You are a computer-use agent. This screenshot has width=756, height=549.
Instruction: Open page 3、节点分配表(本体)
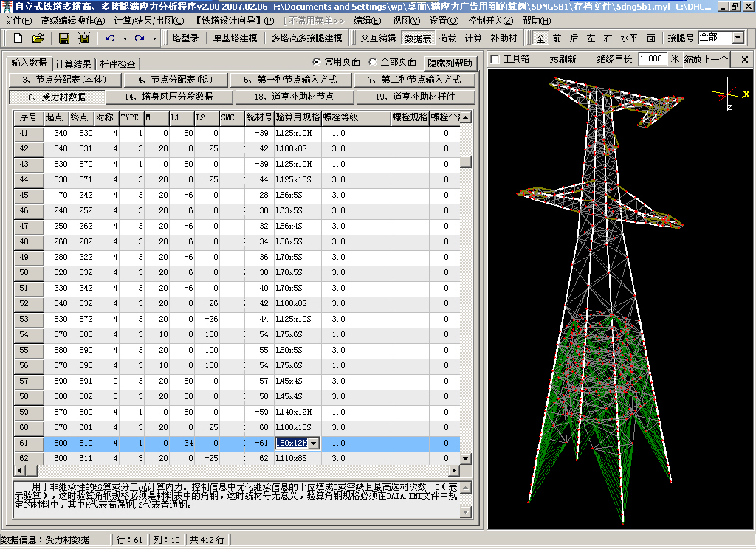[64, 80]
